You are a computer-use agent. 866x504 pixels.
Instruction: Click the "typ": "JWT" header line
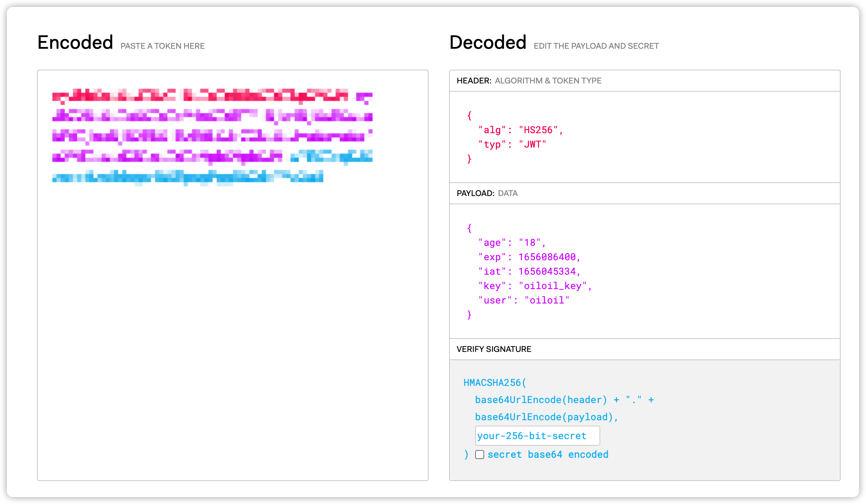point(512,144)
